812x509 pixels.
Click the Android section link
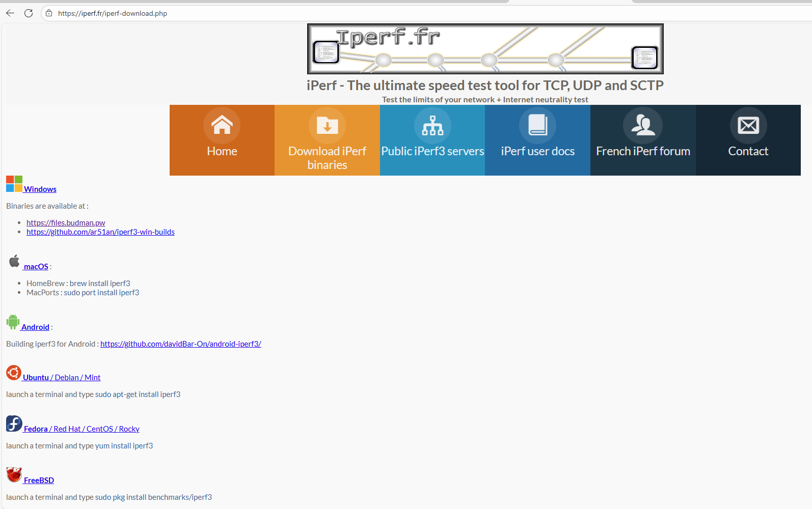tap(36, 327)
